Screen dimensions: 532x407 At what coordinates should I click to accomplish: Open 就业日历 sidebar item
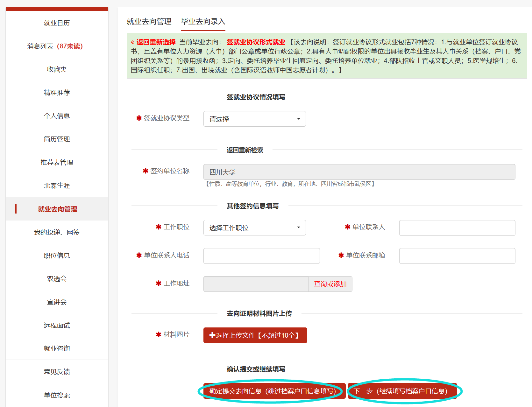point(57,23)
